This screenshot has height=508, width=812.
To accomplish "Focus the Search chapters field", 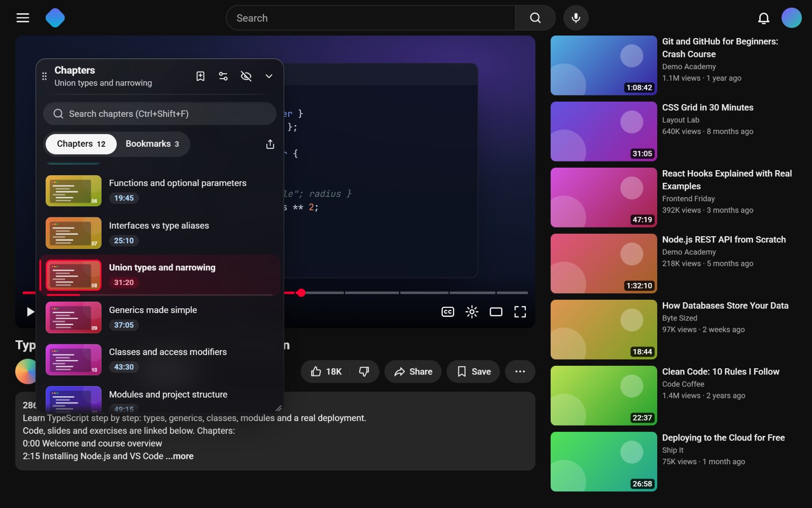I will click(160, 114).
